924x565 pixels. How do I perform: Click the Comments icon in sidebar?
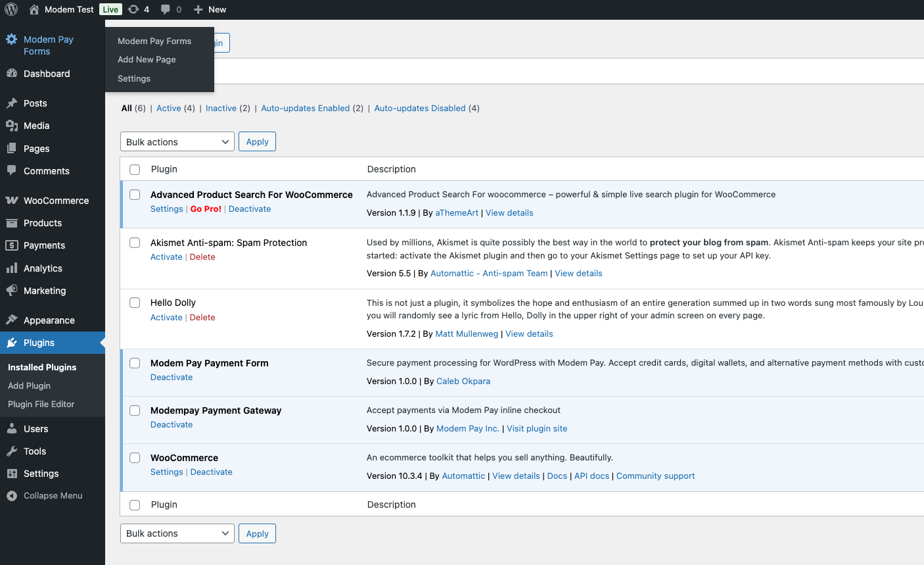[12, 171]
